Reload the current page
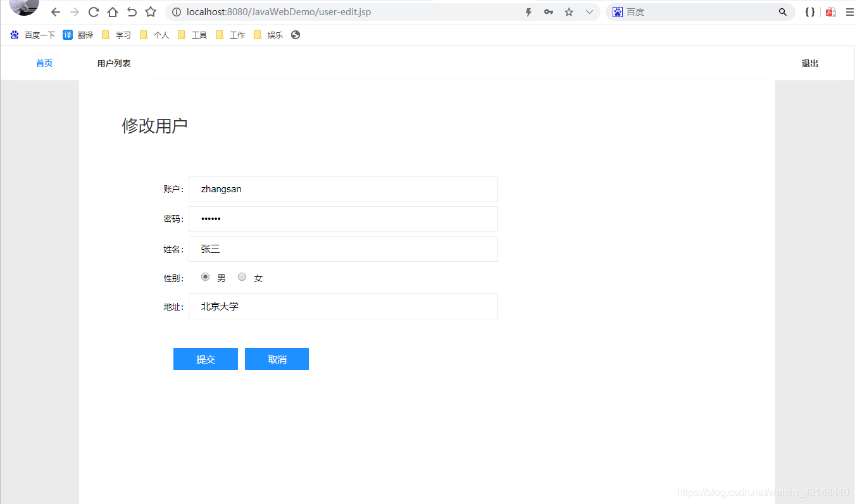Viewport: 855px width, 504px height. pyautogui.click(x=93, y=11)
